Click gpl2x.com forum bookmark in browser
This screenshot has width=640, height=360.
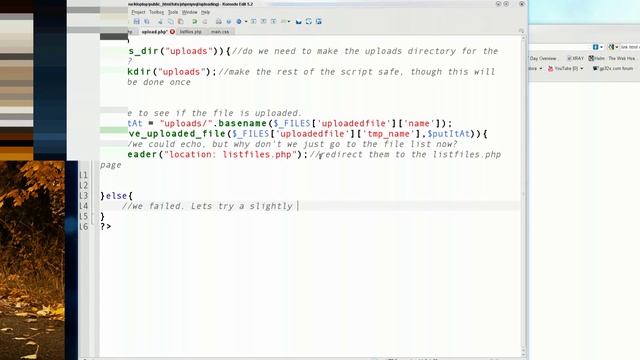pyautogui.click(x=613, y=69)
